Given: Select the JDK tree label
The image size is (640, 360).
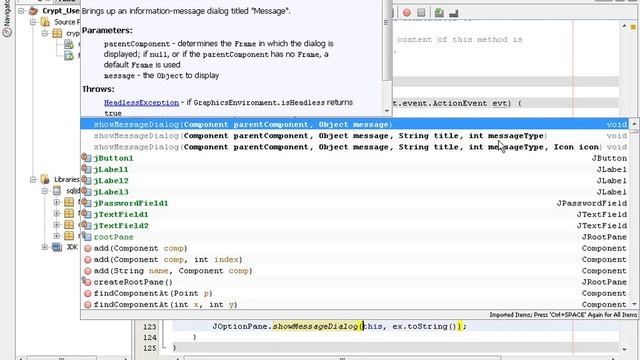Looking at the screenshot, I should click(x=72, y=247).
